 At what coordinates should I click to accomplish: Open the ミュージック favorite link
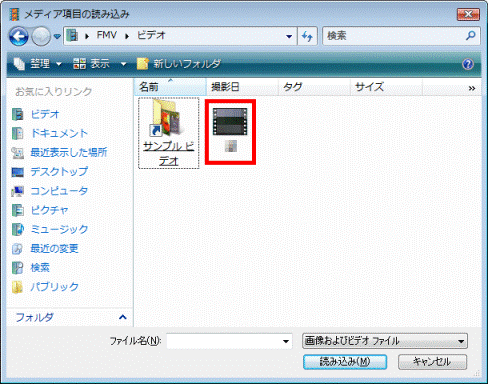[59, 229]
